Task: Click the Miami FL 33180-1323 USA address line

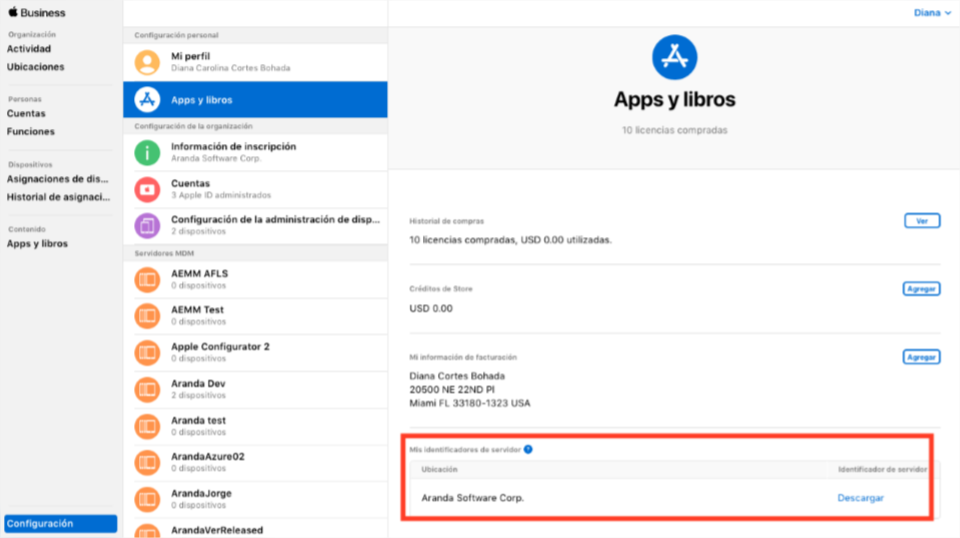Action: tap(470, 403)
